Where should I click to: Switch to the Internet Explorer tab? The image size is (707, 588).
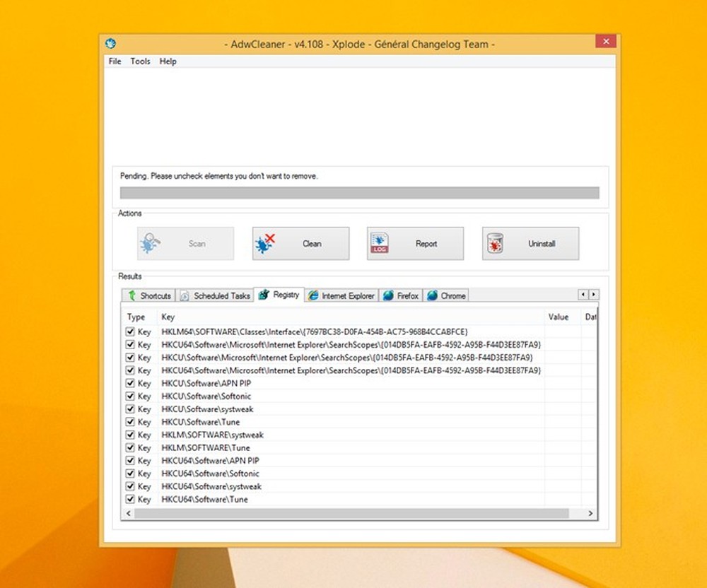pyautogui.click(x=341, y=295)
